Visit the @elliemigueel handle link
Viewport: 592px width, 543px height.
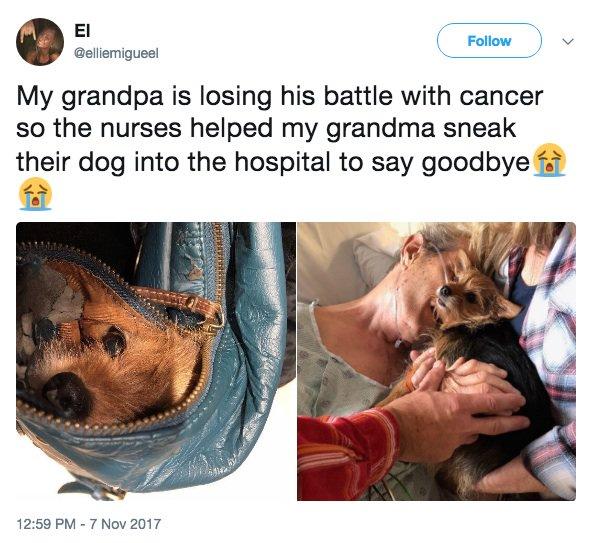116,54
